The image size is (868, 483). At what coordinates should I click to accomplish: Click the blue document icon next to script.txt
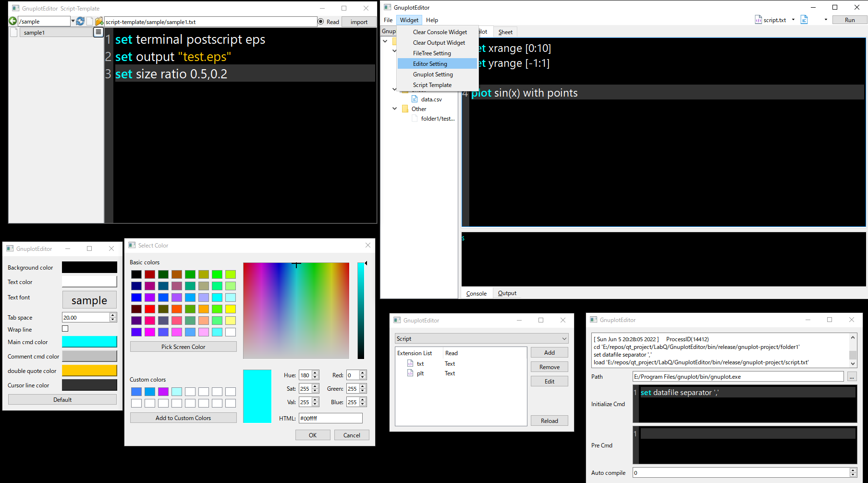pos(804,19)
